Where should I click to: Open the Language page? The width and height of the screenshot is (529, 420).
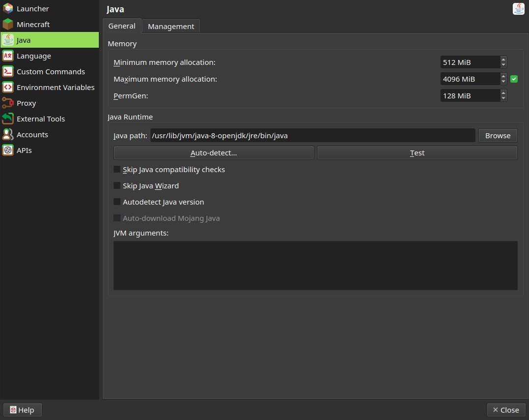point(50,56)
